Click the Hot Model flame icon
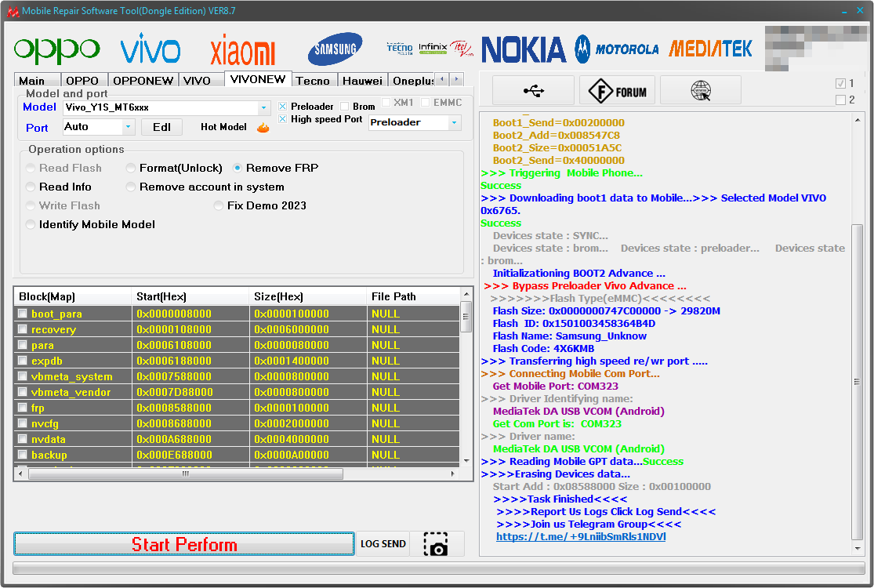Image resolution: width=874 pixels, height=588 pixels. [x=263, y=128]
